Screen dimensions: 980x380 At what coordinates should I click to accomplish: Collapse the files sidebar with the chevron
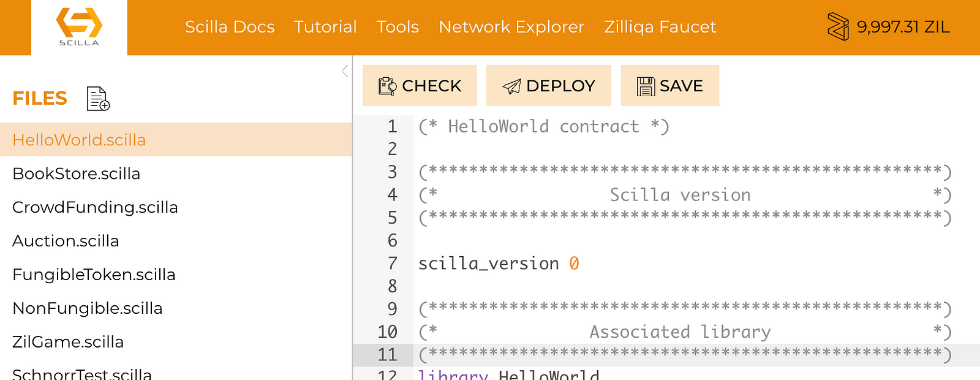tap(345, 71)
